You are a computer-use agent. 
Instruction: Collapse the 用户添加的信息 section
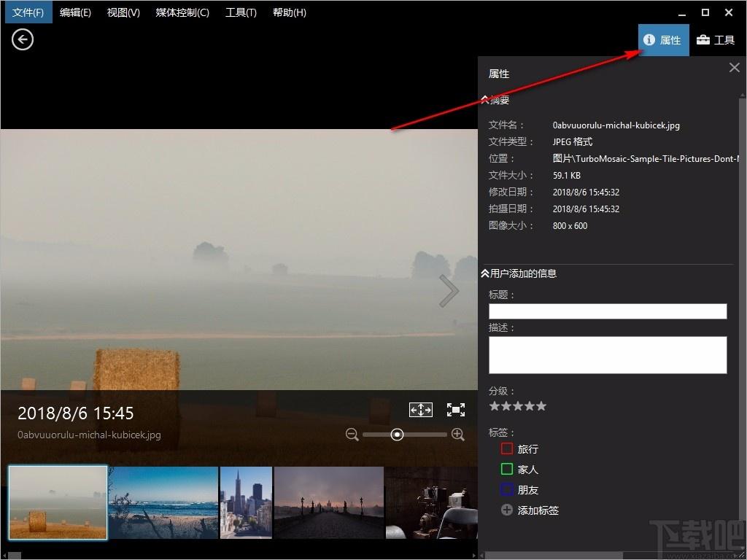(x=519, y=273)
